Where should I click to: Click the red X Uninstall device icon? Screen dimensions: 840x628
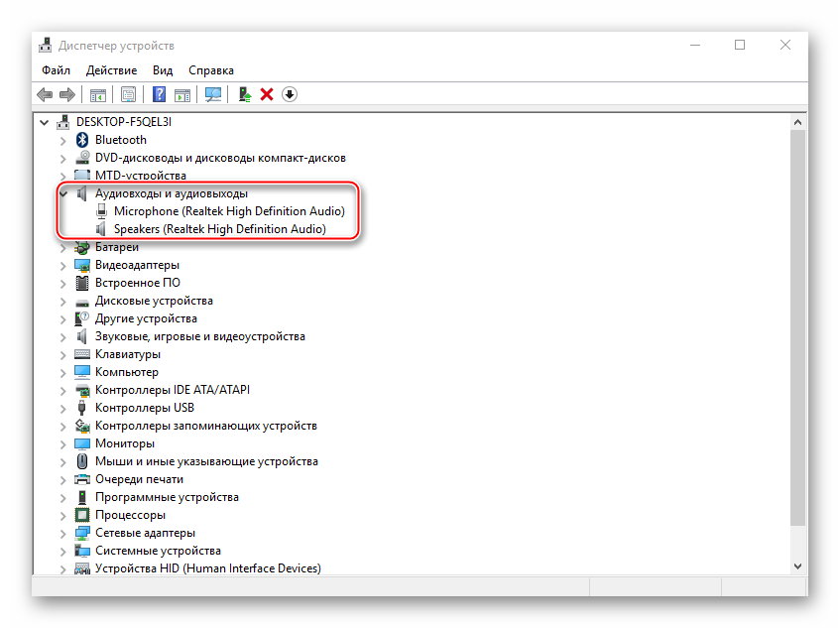point(267,94)
